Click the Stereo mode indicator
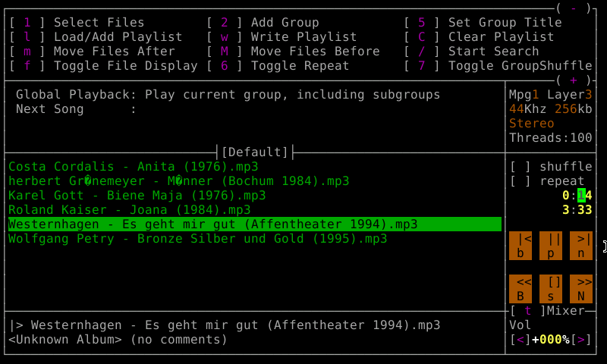This screenshot has height=364, width=607. 532,124
